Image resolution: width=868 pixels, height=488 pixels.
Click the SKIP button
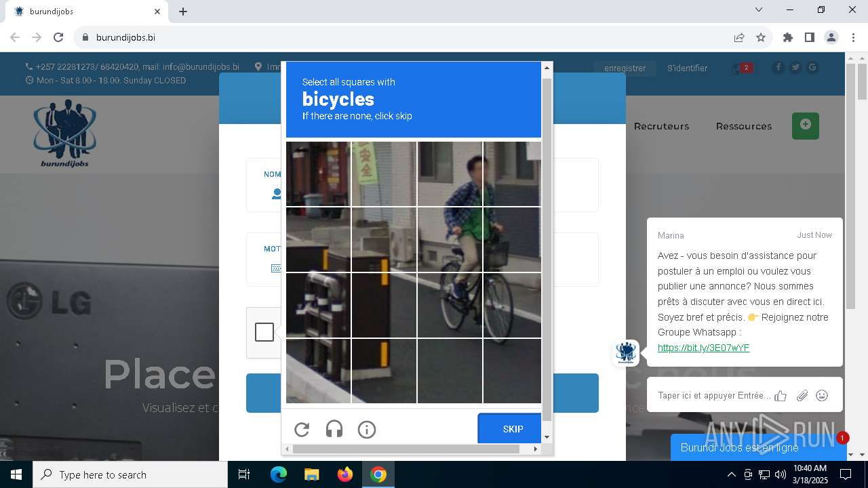pos(510,428)
